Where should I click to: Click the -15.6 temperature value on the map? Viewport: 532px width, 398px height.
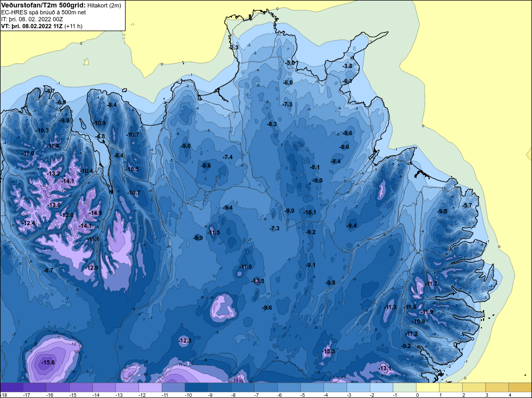click(x=48, y=362)
